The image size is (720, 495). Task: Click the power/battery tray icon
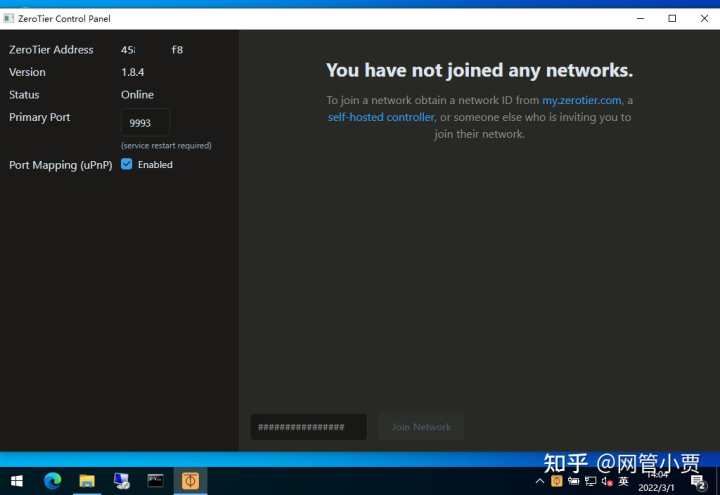point(574,481)
